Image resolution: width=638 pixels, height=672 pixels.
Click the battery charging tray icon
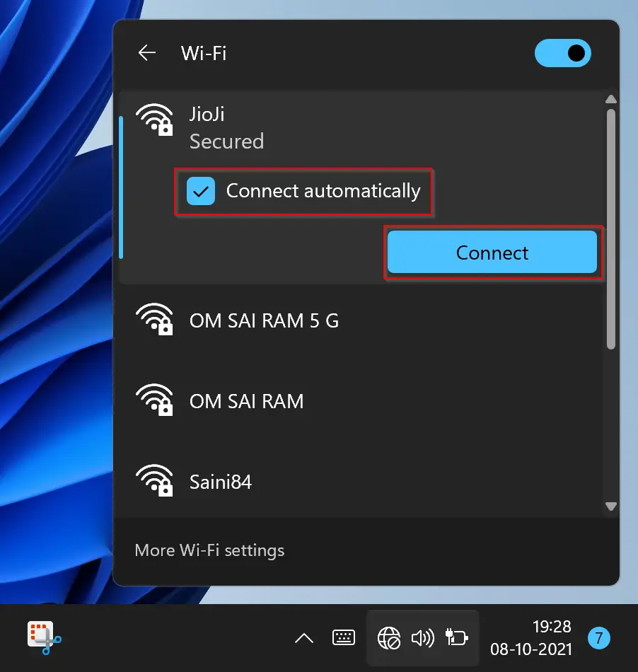[457, 638]
